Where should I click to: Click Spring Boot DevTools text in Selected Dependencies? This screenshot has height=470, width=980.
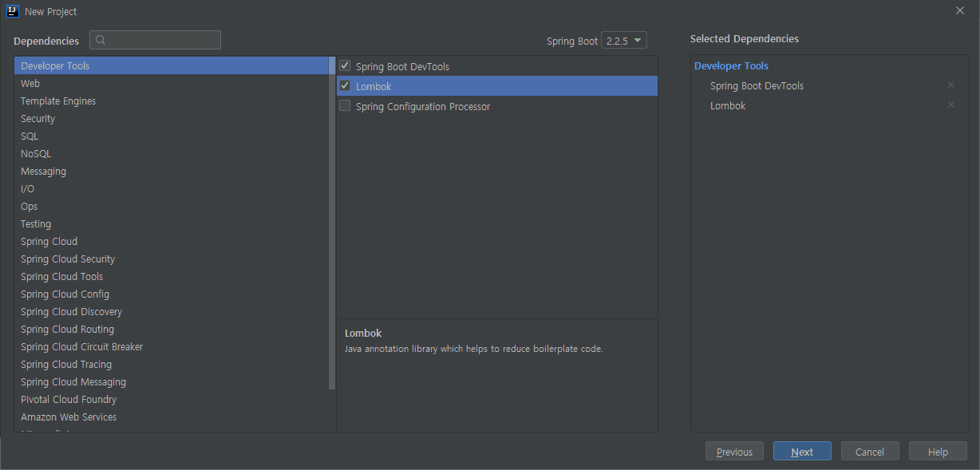point(757,85)
